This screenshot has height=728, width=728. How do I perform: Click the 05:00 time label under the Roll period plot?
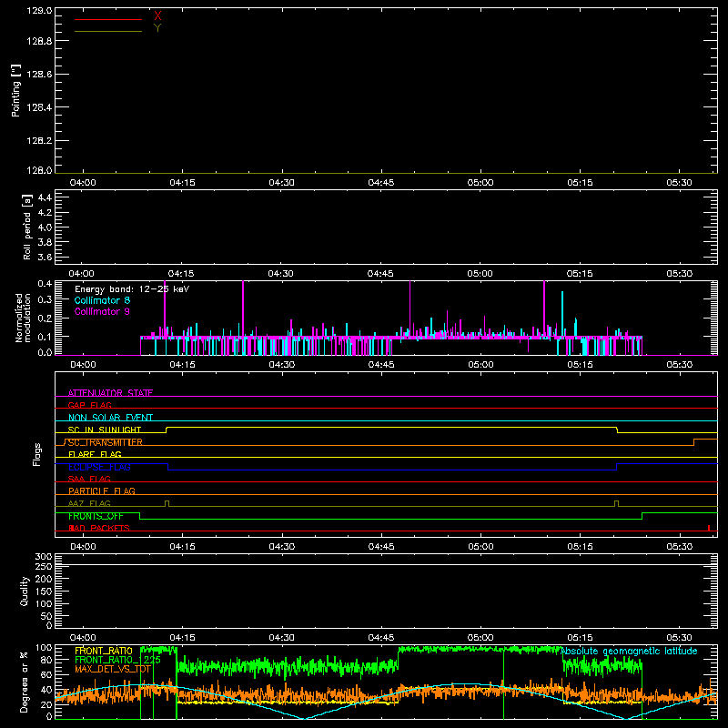click(480, 274)
